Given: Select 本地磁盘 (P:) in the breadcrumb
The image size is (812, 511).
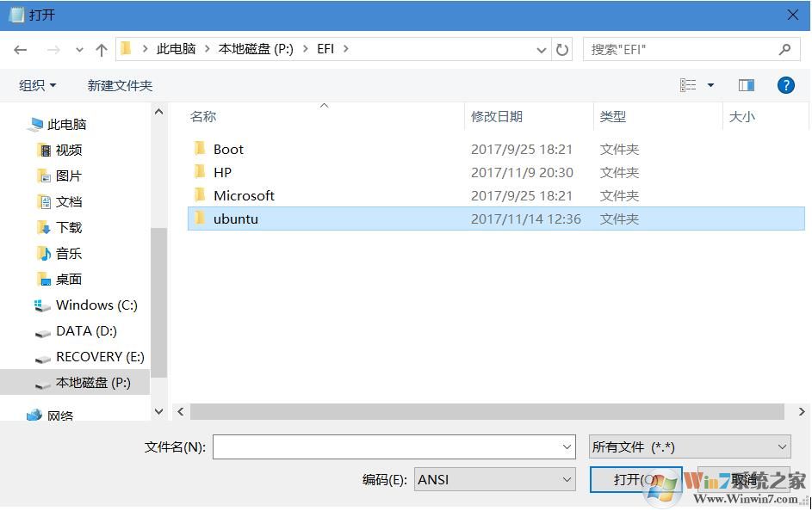Looking at the screenshot, I should tap(256, 49).
